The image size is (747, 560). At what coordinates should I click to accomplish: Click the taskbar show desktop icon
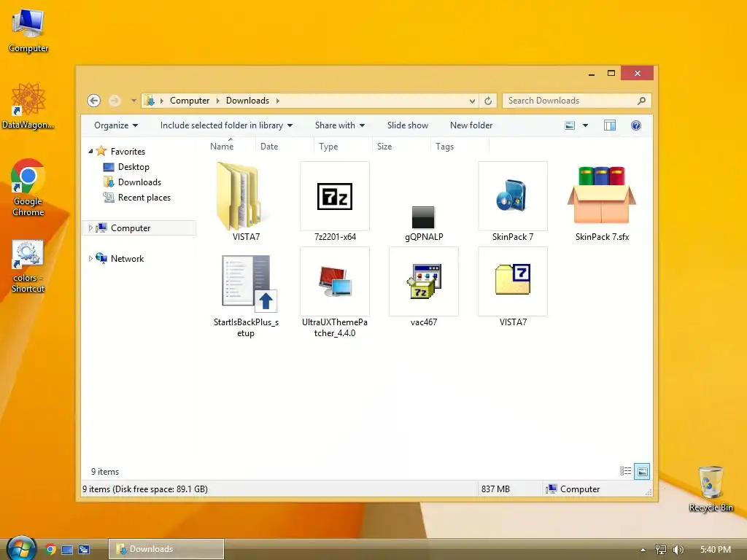[x=67, y=550]
